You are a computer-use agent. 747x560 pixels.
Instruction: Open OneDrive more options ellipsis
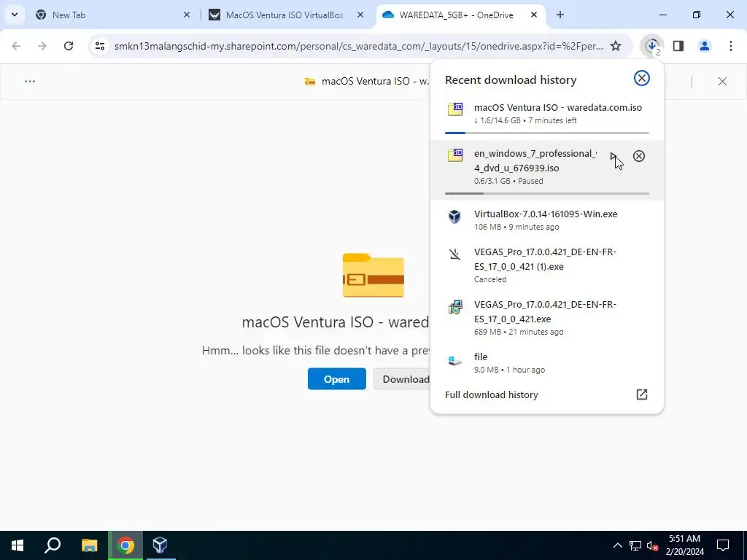[30, 82]
